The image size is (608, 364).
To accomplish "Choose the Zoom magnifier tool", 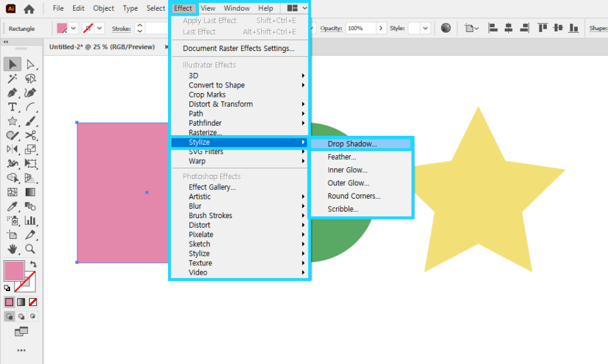I will tap(30, 249).
